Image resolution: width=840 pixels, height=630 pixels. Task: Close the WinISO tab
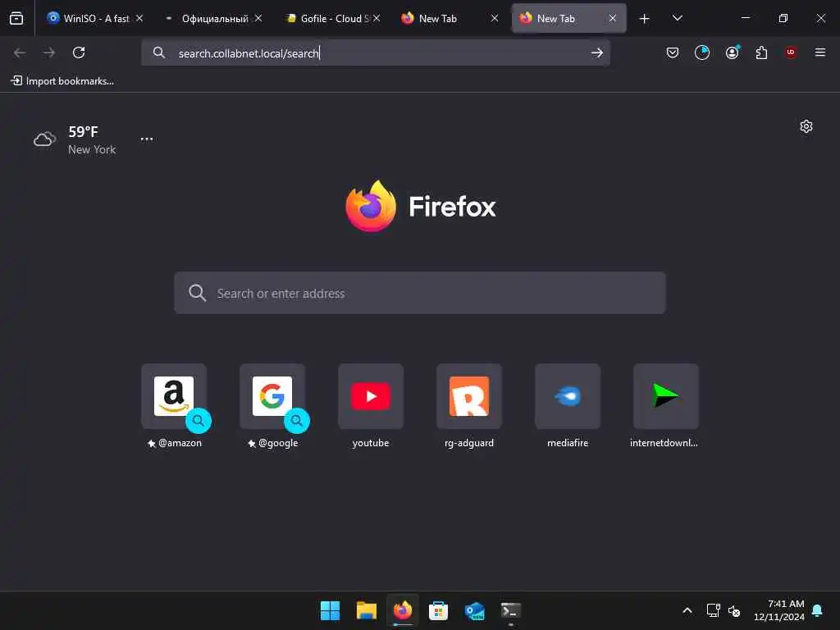tap(139, 18)
